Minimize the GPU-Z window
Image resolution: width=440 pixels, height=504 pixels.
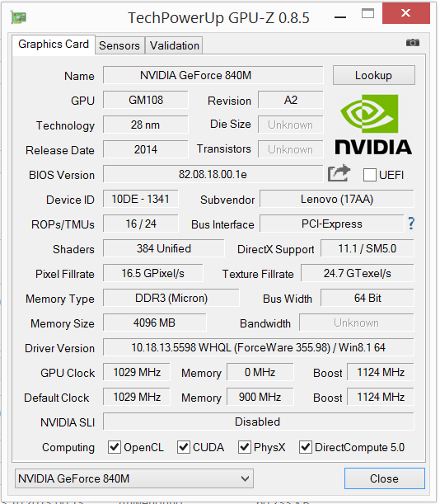pyautogui.click(x=340, y=17)
